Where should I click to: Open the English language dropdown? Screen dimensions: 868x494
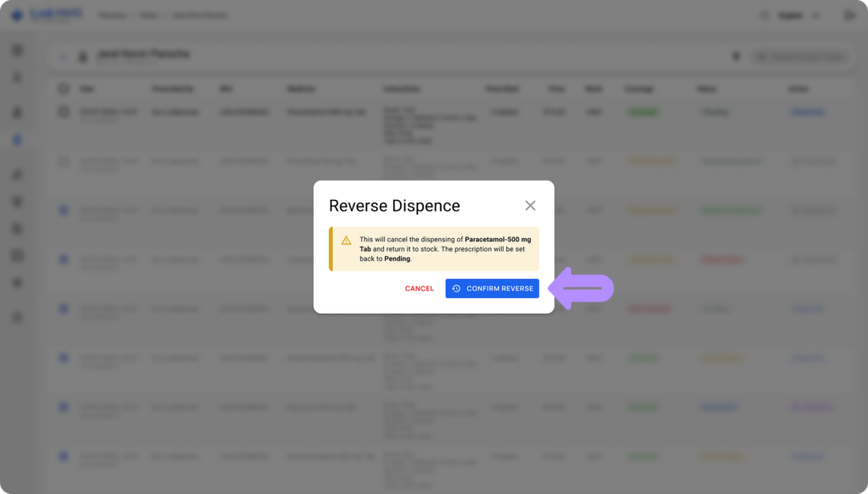click(x=798, y=15)
